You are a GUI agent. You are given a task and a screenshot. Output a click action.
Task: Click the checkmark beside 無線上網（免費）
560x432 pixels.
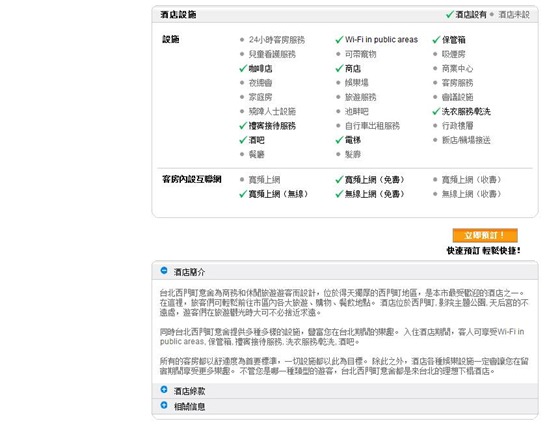tap(339, 194)
